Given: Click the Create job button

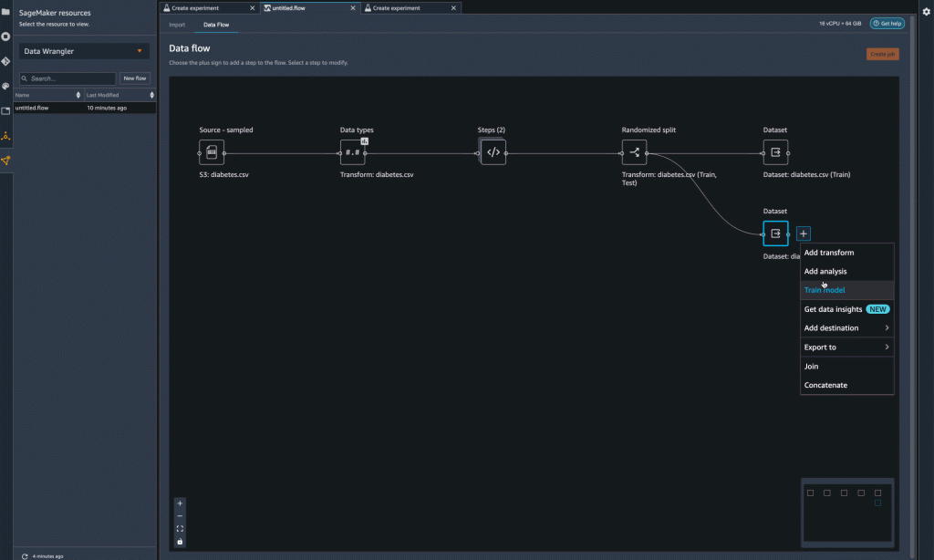Looking at the screenshot, I should click(x=882, y=54).
